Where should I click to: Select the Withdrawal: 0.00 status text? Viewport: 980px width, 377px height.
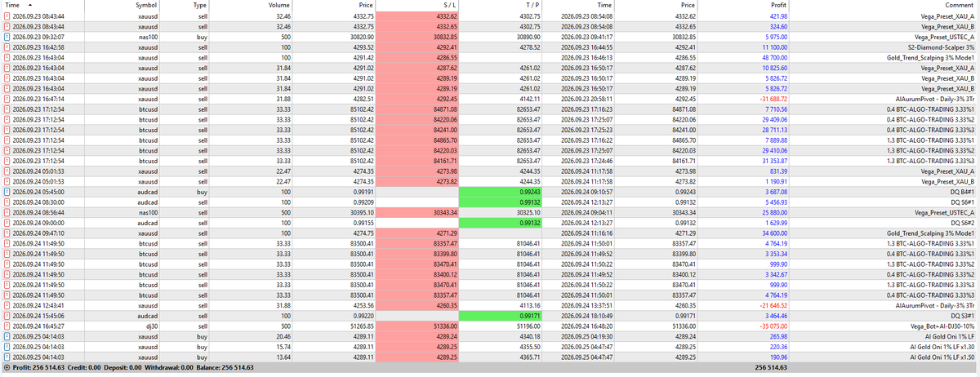pos(170,368)
